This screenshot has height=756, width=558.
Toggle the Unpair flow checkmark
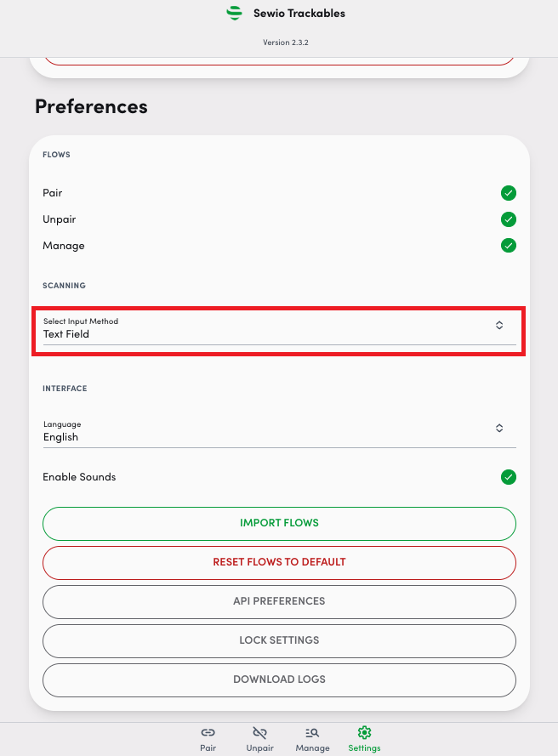click(509, 219)
